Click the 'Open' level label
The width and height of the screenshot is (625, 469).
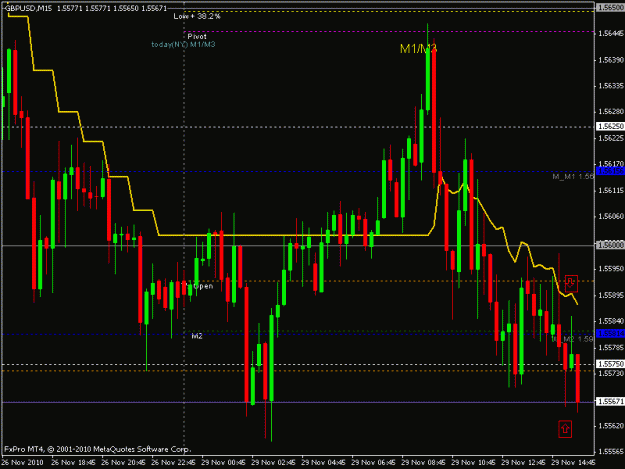[203, 286]
